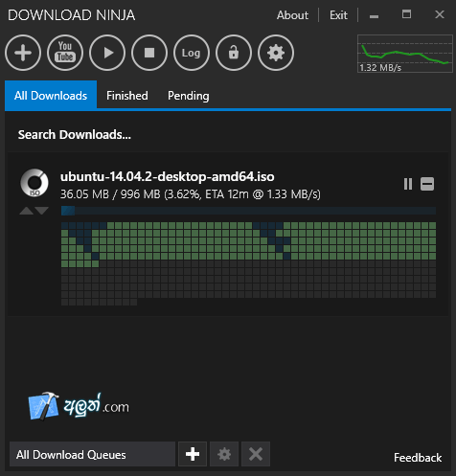The width and height of the screenshot is (456, 476).
Task: Click the Exit link
Action: [338, 15]
